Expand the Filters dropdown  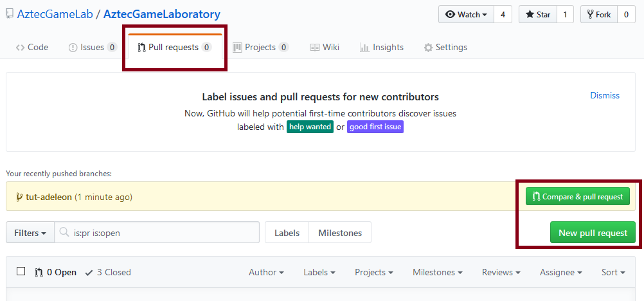point(30,233)
